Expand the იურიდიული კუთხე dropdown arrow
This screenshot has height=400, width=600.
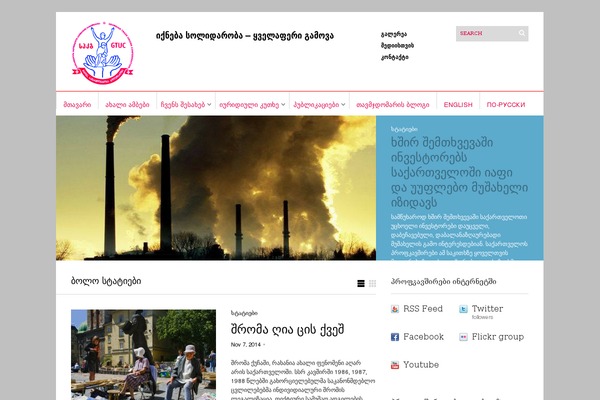click(283, 104)
